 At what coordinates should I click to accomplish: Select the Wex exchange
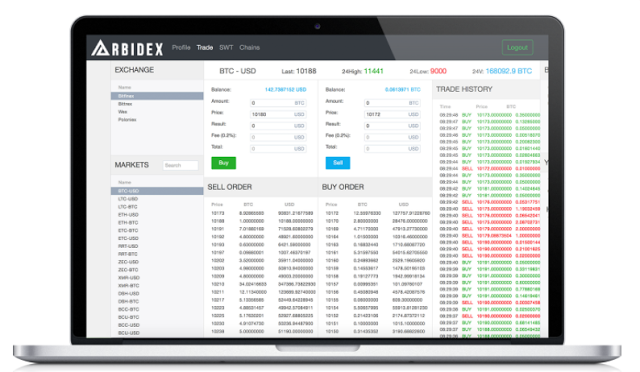coord(157,111)
